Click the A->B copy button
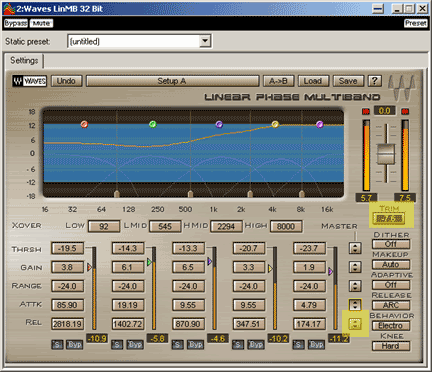The width and height of the screenshot is (432, 372). 278,81
